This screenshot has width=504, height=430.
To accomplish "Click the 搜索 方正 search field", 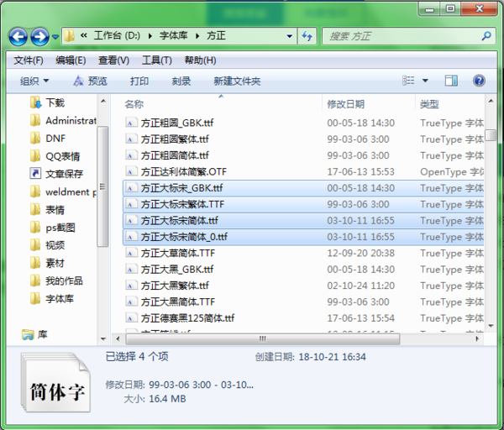I will (403, 36).
